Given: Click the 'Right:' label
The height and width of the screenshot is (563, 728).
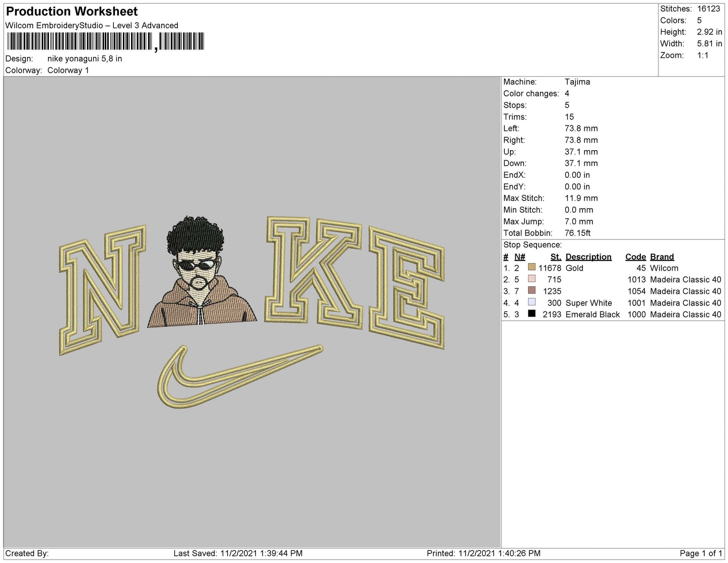Looking at the screenshot, I should (514, 140).
